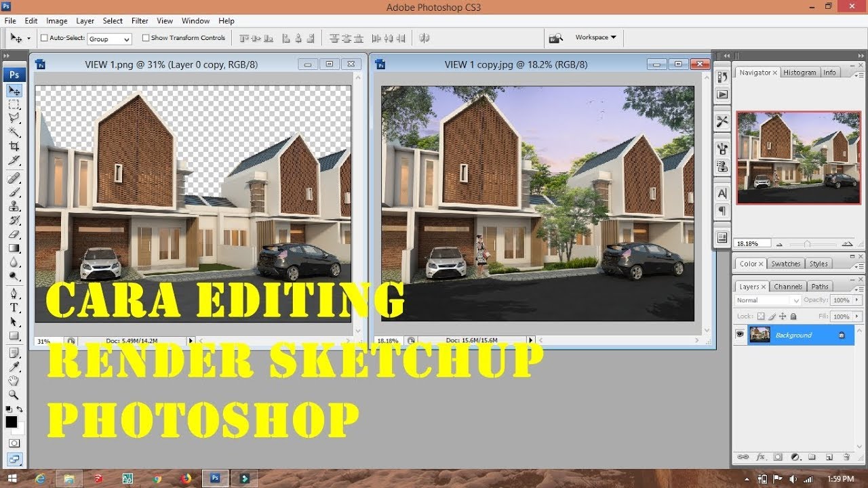The image size is (868, 488).
Task: Select the Clone Stamp tool
Action: 14,206
